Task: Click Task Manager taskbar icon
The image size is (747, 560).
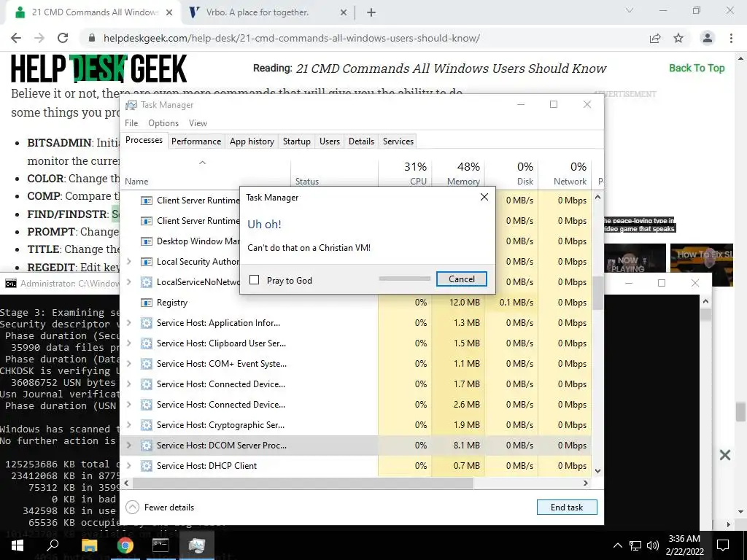Action: point(196,545)
